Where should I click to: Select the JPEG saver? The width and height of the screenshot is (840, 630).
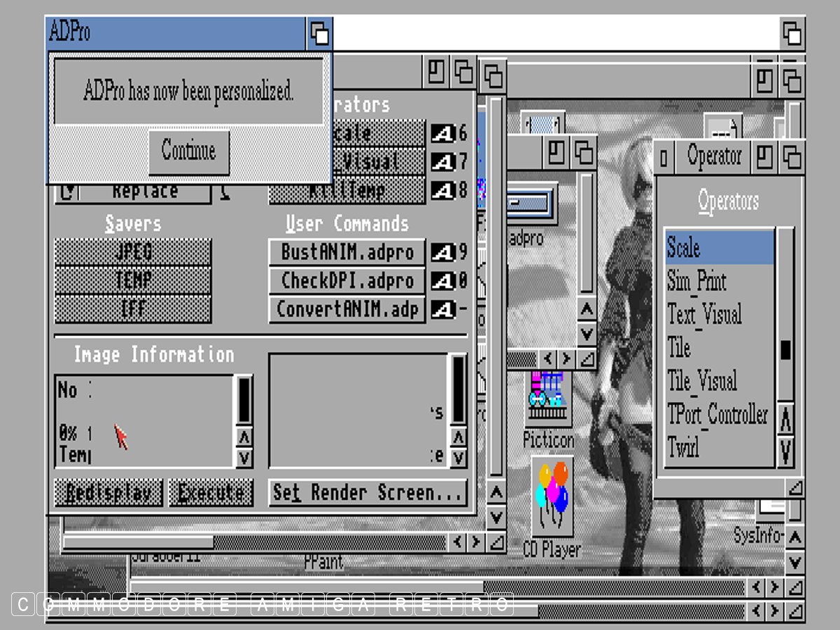pos(133,252)
